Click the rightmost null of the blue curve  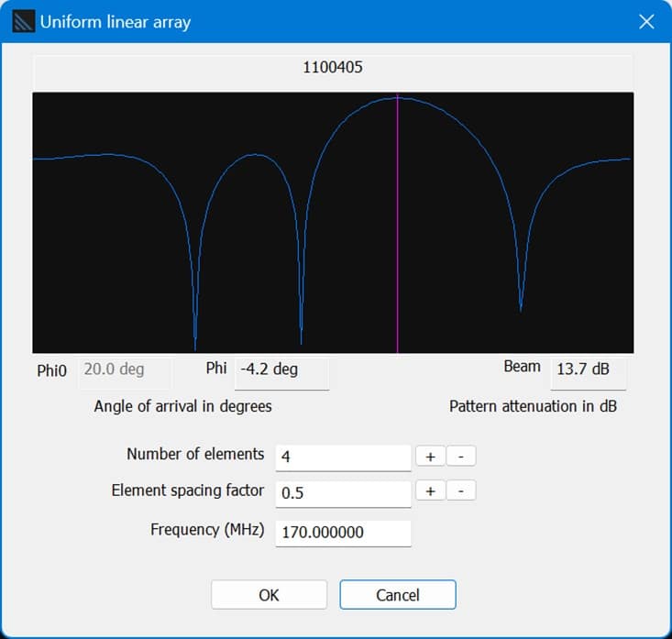pos(521,304)
